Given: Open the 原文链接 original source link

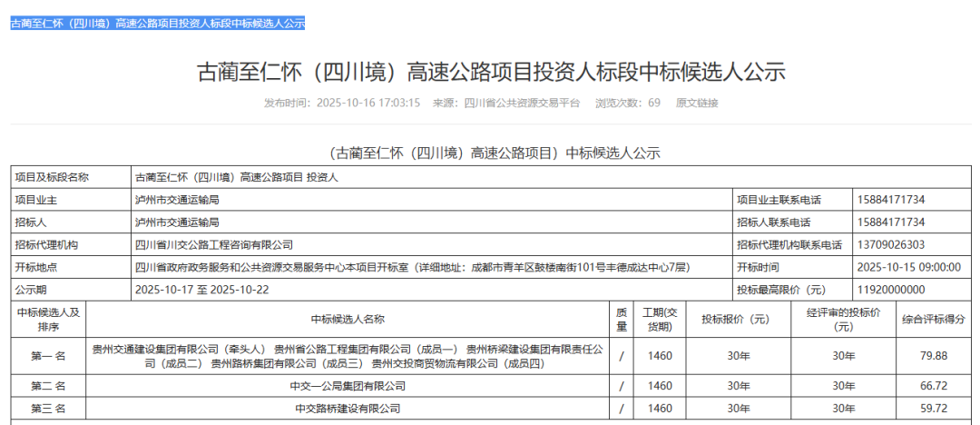Looking at the screenshot, I should pos(697,104).
